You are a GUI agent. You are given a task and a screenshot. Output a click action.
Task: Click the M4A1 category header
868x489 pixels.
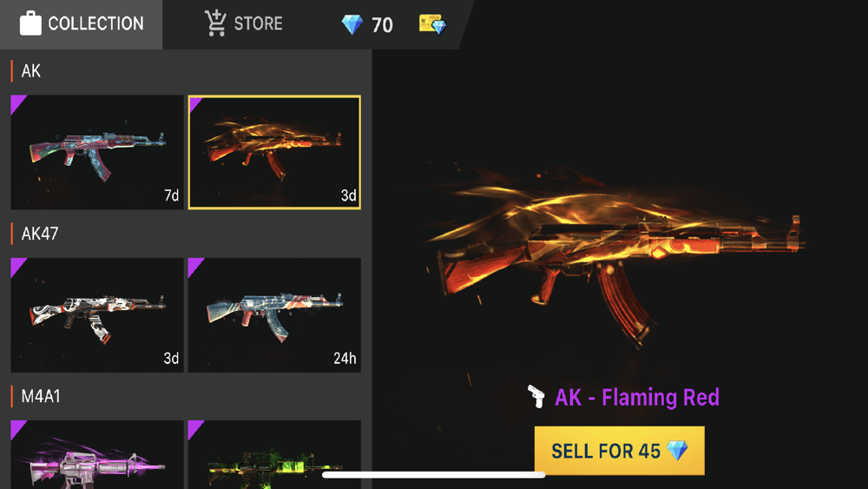pyautogui.click(x=41, y=397)
